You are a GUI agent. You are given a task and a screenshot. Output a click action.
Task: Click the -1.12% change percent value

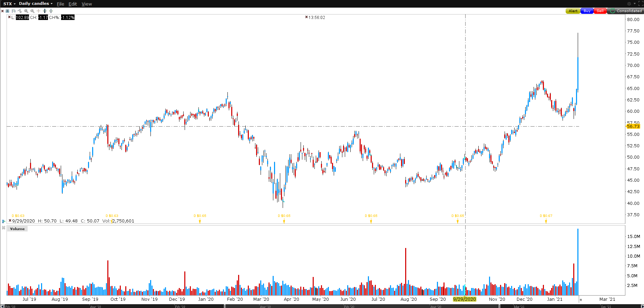[x=68, y=18]
